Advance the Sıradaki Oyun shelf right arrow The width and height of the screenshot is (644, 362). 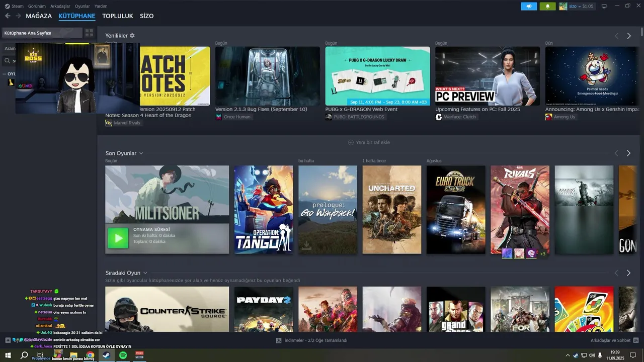[x=628, y=273]
